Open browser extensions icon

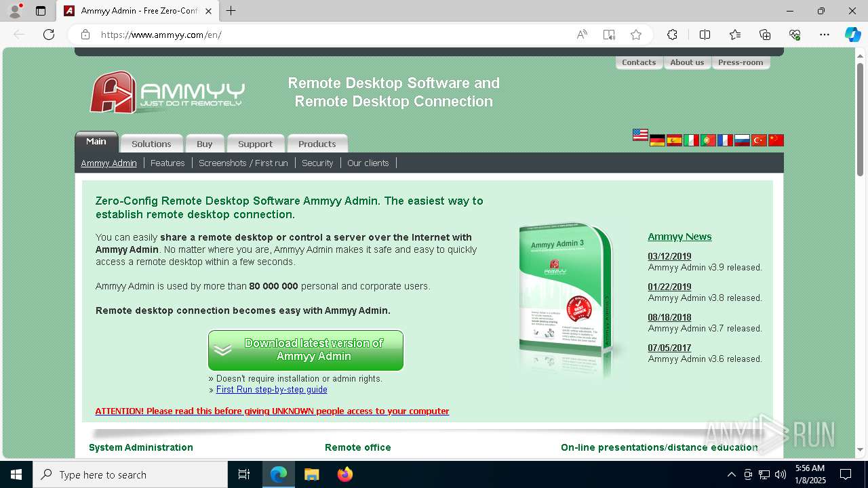672,35
